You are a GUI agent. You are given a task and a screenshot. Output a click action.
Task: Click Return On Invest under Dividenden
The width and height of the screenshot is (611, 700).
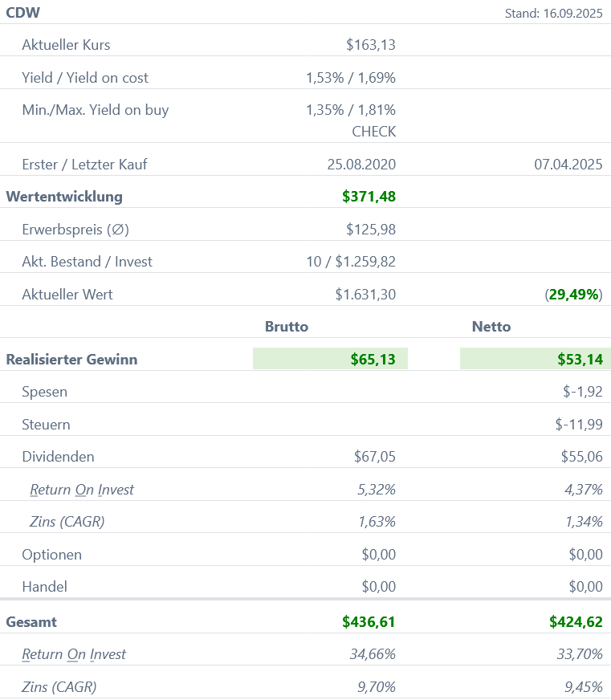coord(82,490)
